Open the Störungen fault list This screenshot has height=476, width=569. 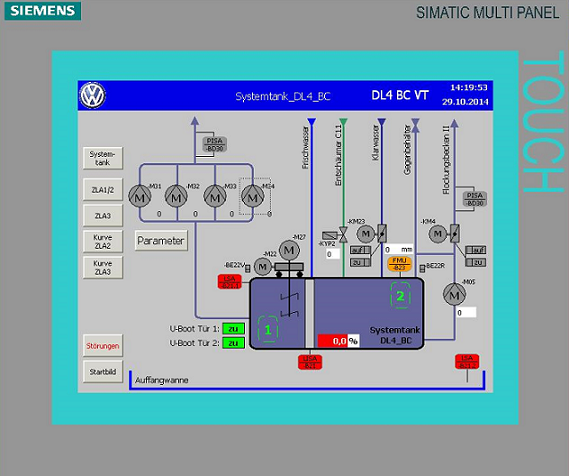(103, 346)
